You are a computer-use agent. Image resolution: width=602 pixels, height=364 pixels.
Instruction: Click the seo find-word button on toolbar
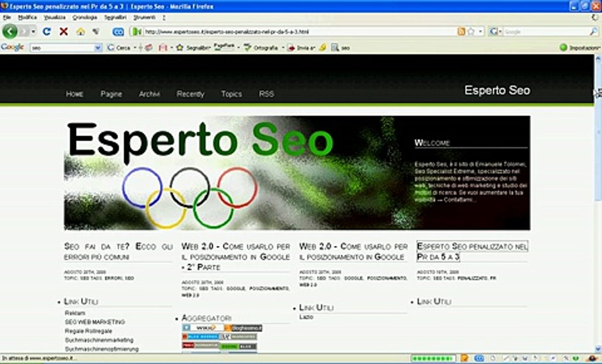tap(341, 48)
